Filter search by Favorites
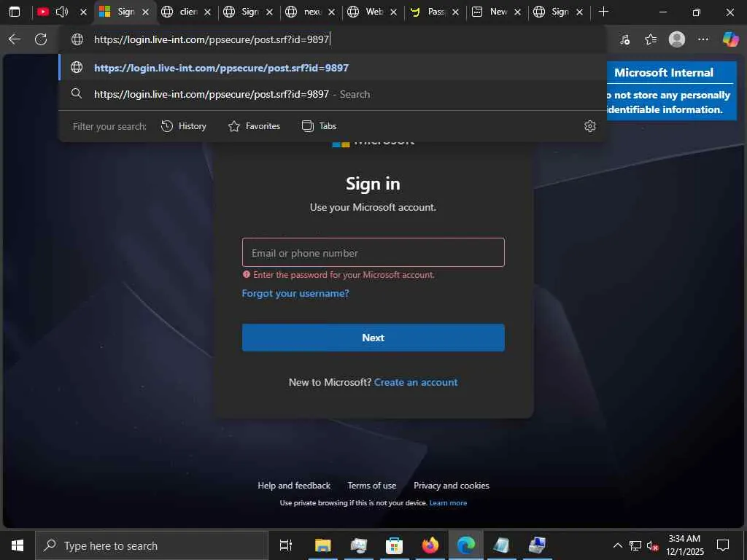This screenshot has width=747, height=560. [255, 126]
